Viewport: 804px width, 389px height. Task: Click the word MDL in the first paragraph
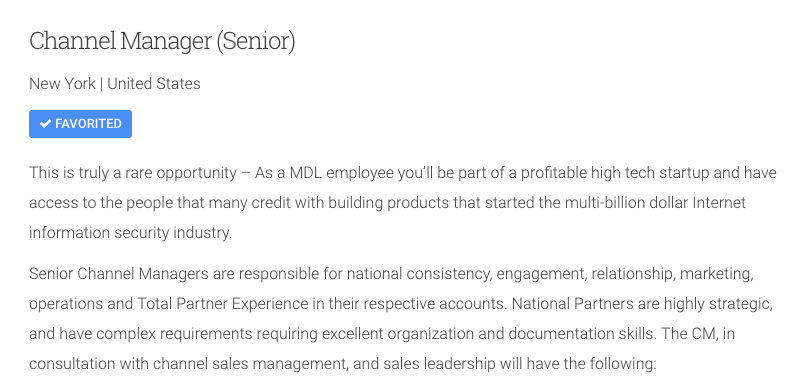[x=306, y=173]
